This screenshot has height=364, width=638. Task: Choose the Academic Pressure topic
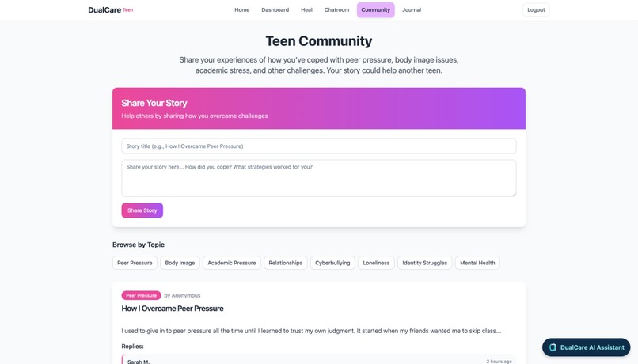click(231, 263)
